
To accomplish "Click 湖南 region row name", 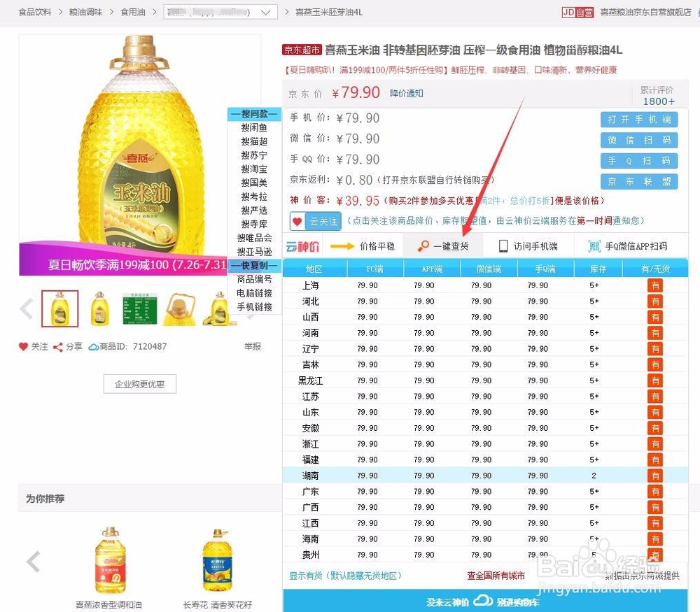I will tap(310, 476).
